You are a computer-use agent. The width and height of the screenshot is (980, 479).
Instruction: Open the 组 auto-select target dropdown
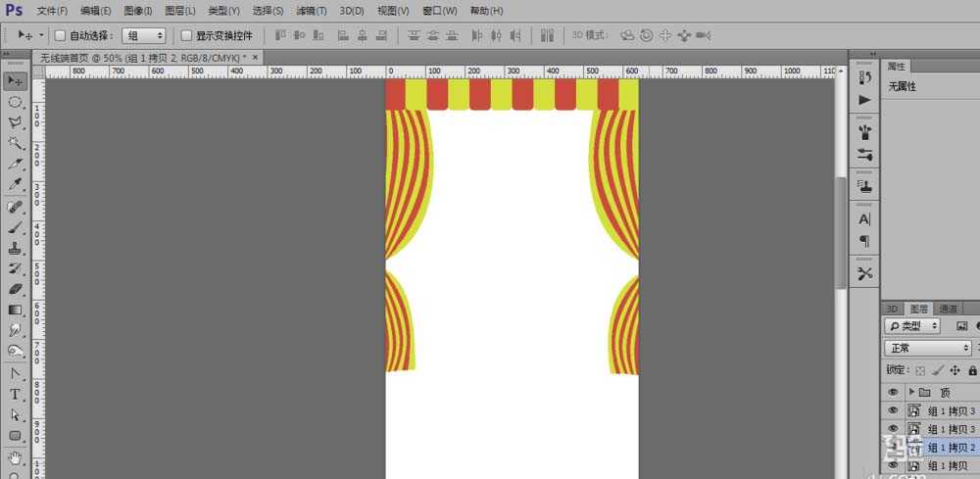[x=144, y=35]
